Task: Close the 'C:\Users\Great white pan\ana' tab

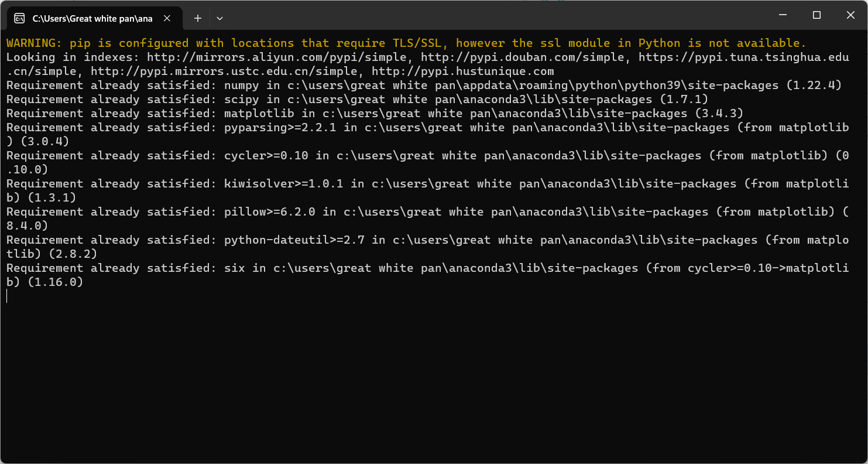Action: tap(167, 18)
